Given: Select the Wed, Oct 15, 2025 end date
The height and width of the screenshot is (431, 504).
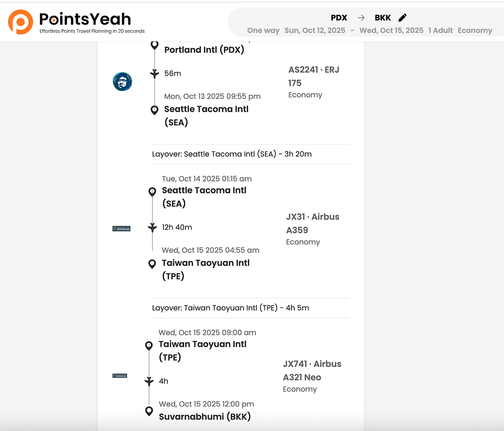Looking at the screenshot, I should point(391,31).
